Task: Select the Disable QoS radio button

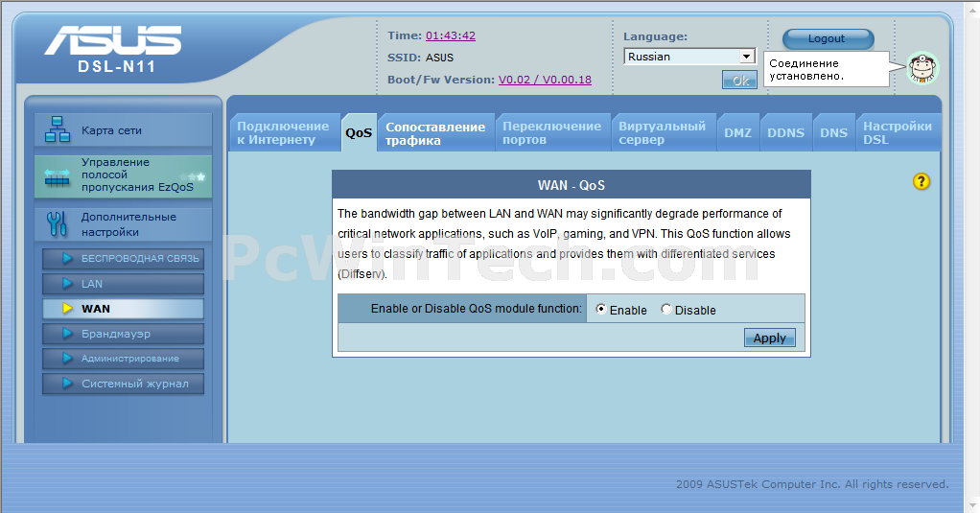Action: coord(666,310)
